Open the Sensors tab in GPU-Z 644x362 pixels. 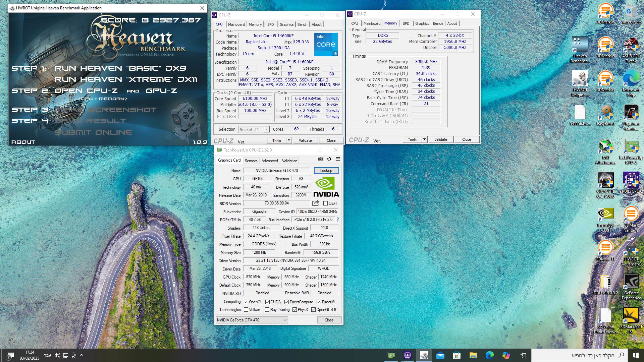tap(251, 161)
